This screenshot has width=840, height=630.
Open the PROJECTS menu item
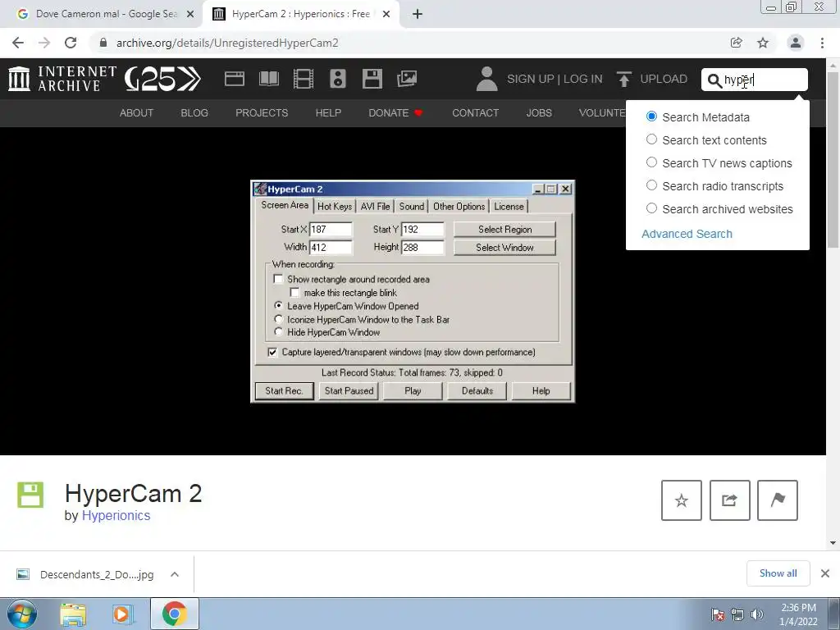262,113
